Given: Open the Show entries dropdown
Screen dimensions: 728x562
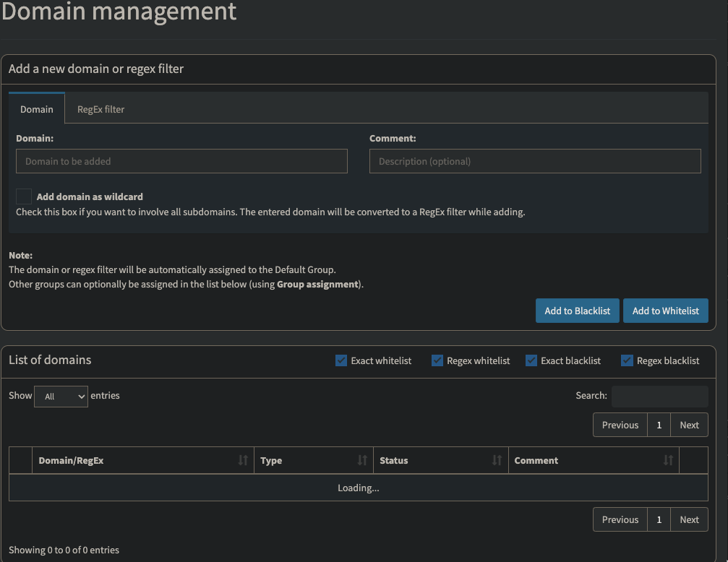Looking at the screenshot, I should (x=61, y=396).
